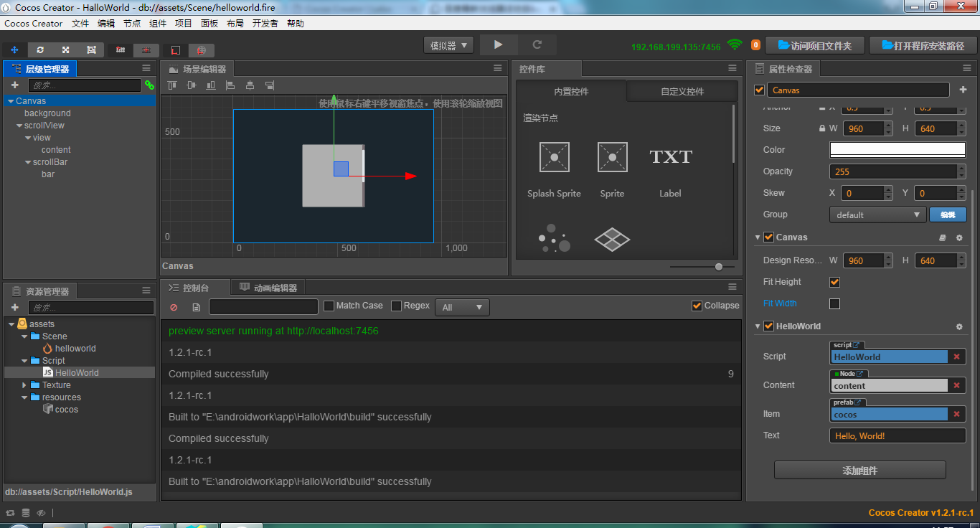Align selected nodes to top
This screenshot has height=528, width=980.
[172, 85]
